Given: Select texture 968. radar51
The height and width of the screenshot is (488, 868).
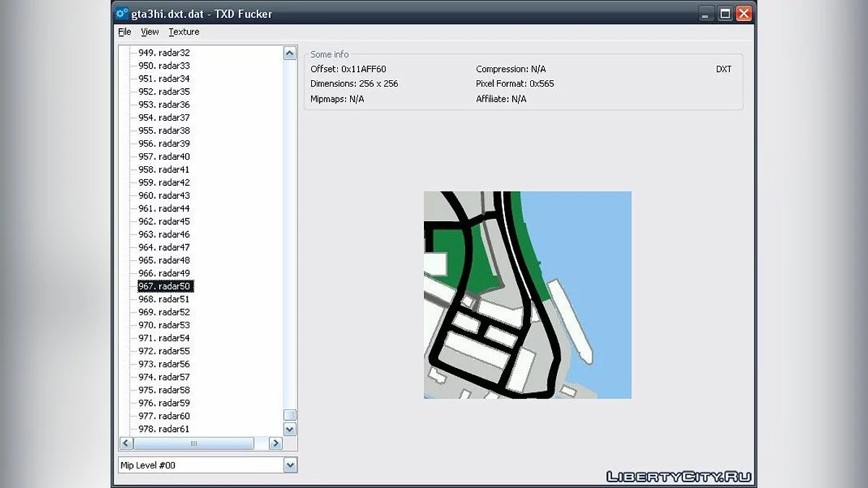Looking at the screenshot, I should [x=164, y=299].
